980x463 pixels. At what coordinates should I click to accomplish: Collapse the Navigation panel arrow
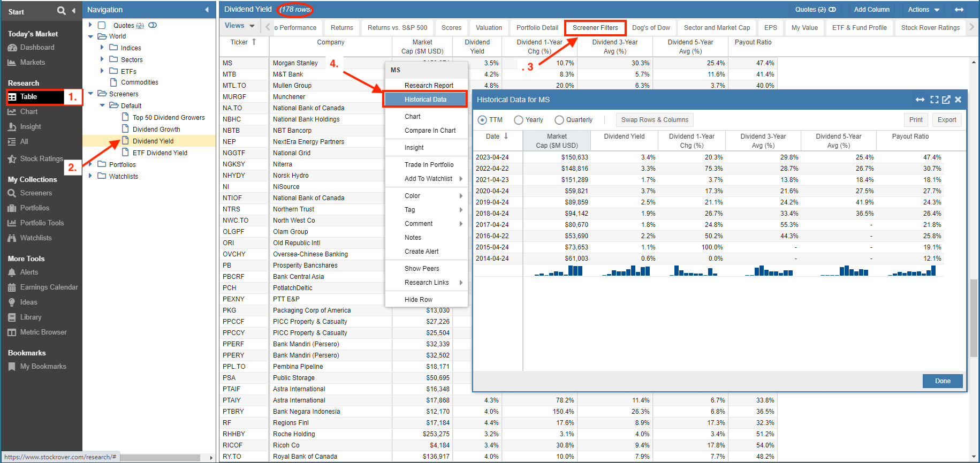coord(207,10)
